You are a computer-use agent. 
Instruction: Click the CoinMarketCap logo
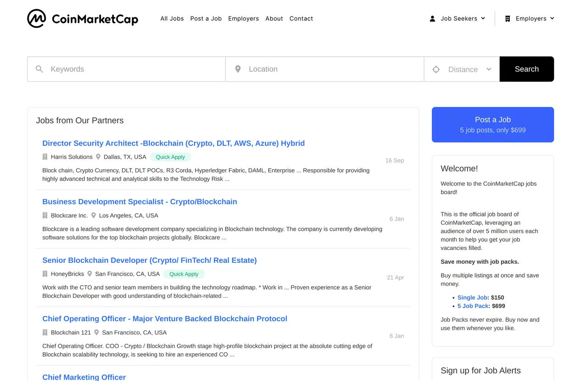pyautogui.click(x=83, y=18)
